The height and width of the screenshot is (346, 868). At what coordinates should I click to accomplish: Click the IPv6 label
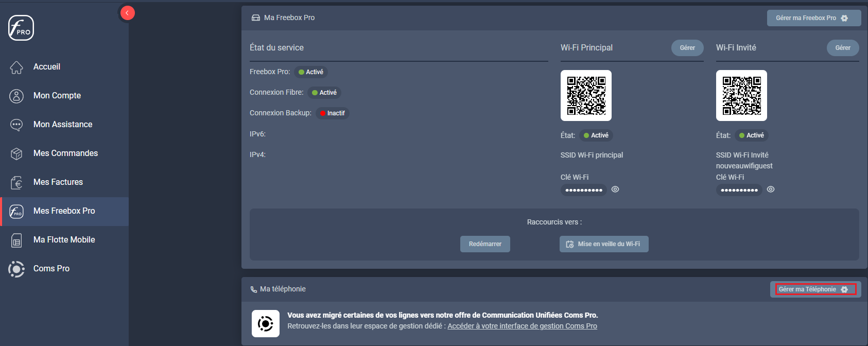[257, 134]
